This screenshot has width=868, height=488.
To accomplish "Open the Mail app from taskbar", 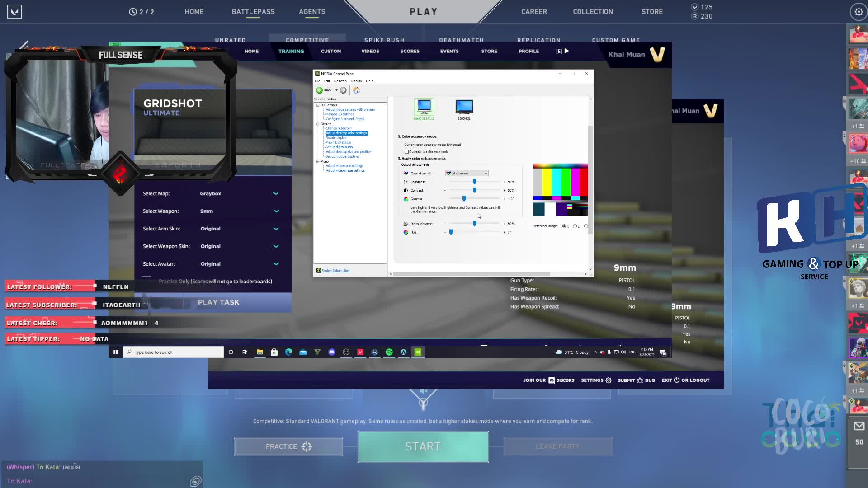I will 303,352.
